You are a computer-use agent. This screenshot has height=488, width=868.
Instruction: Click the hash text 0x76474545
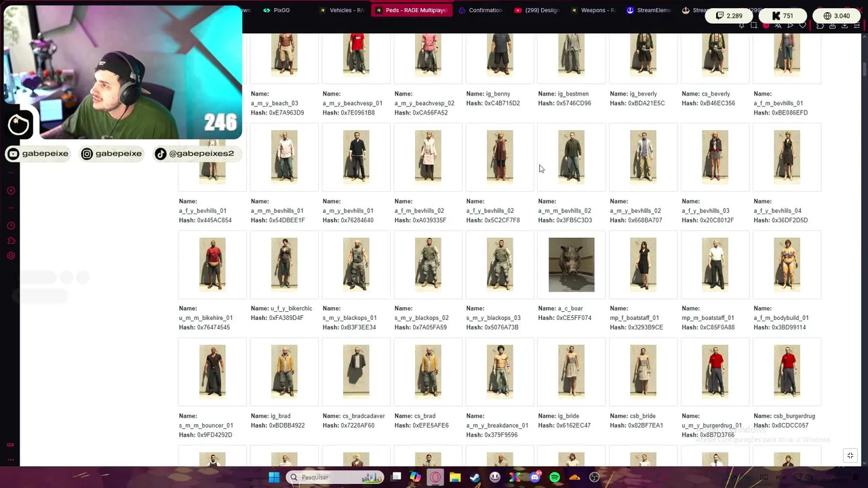[214, 327]
